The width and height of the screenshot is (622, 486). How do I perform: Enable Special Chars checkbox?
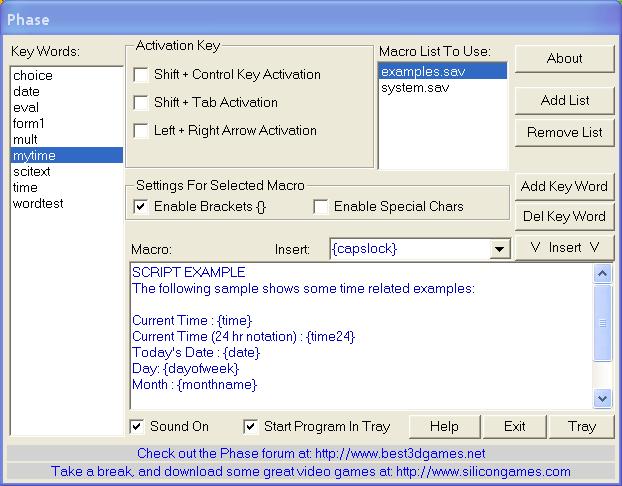click(x=321, y=207)
